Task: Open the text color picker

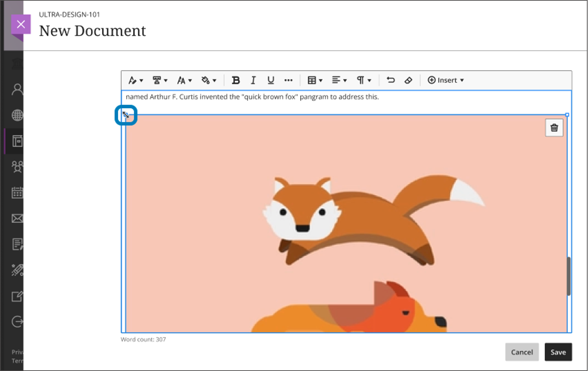Action: [x=208, y=80]
